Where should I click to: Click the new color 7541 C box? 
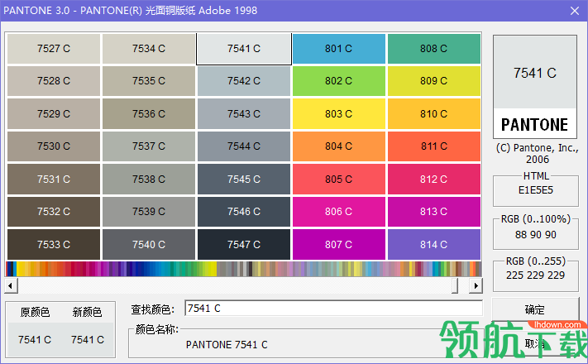click(88, 340)
